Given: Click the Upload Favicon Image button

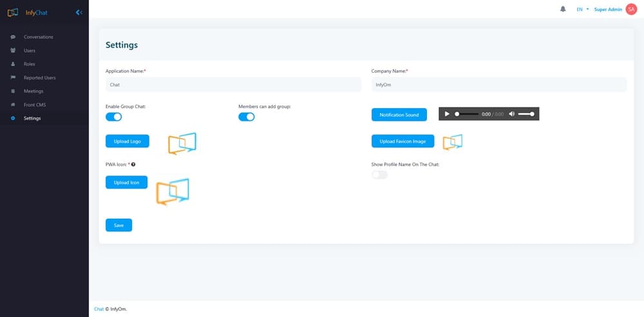Looking at the screenshot, I should 402,141.
